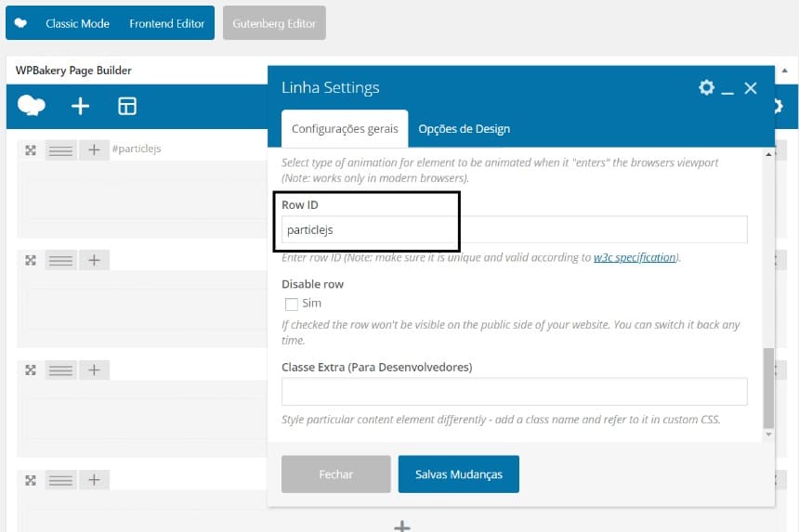Click the #particlejs row ID label
The image size is (799, 532).
pos(137,149)
